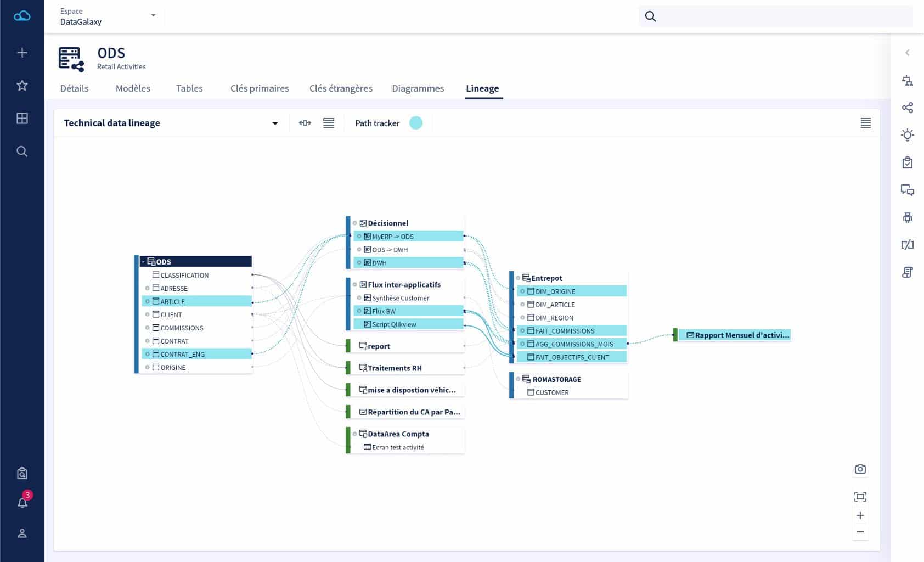Open the notifications bell
The image size is (924, 562).
[22, 502]
